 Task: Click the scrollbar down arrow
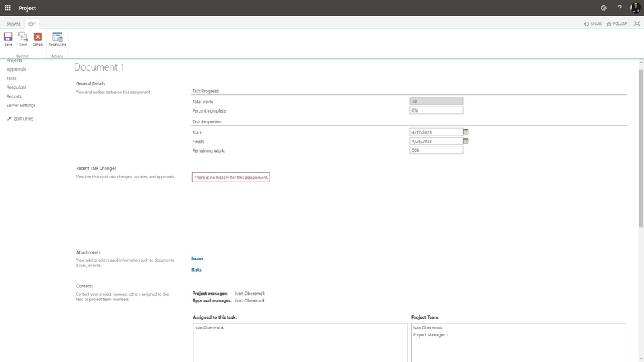641,359
